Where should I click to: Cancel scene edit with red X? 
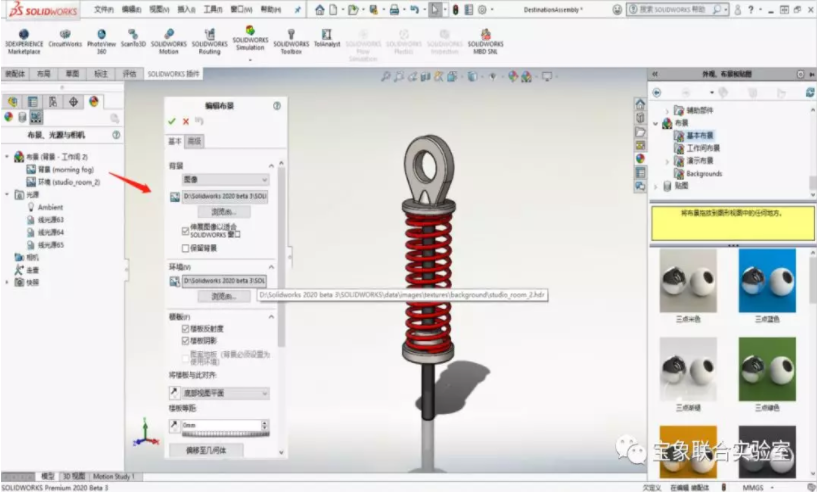tap(186, 121)
